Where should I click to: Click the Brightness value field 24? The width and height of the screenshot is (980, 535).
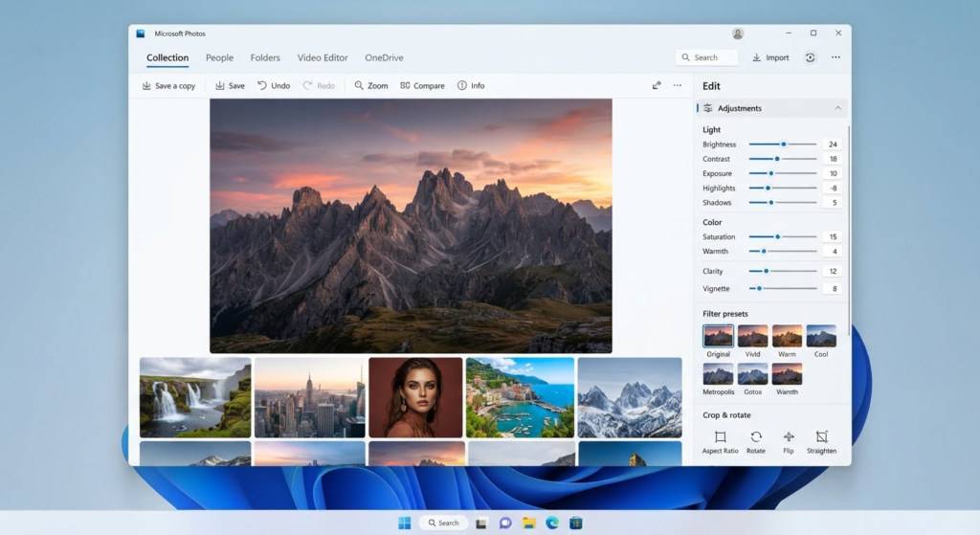pyautogui.click(x=832, y=145)
